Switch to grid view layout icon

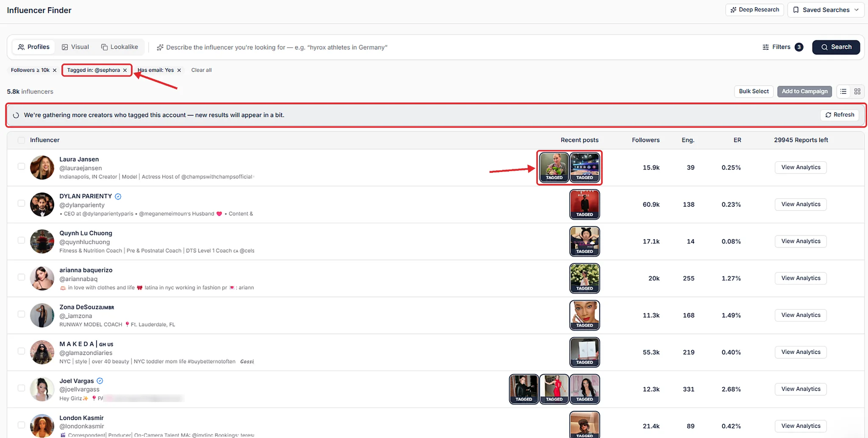pos(857,91)
